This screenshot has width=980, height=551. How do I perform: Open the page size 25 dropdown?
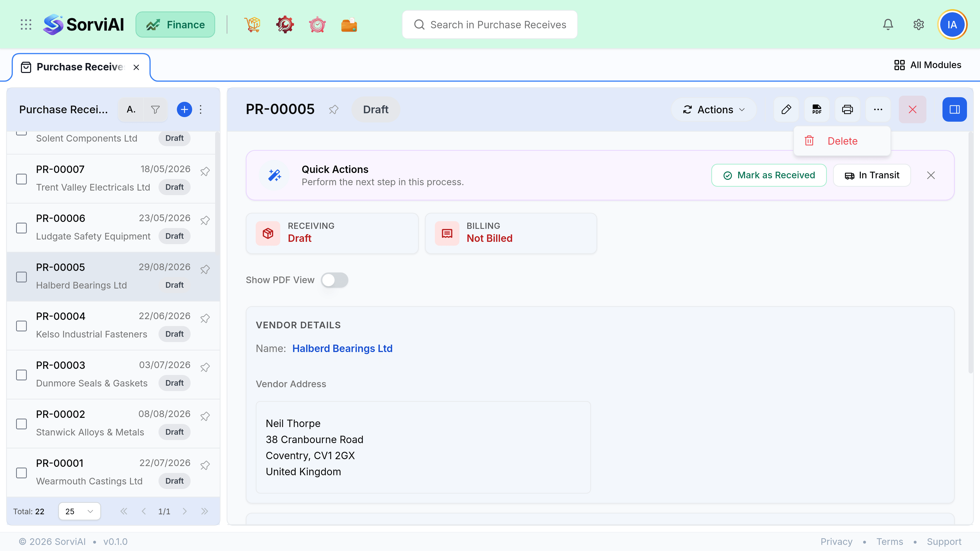pyautogui.click(x=79, y=511)
